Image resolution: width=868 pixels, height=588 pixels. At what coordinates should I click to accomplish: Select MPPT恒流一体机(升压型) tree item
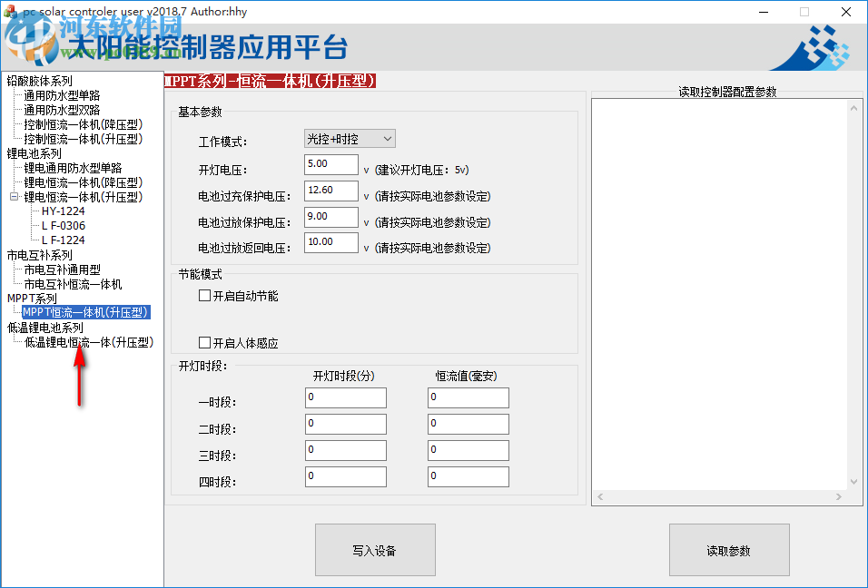86,312
